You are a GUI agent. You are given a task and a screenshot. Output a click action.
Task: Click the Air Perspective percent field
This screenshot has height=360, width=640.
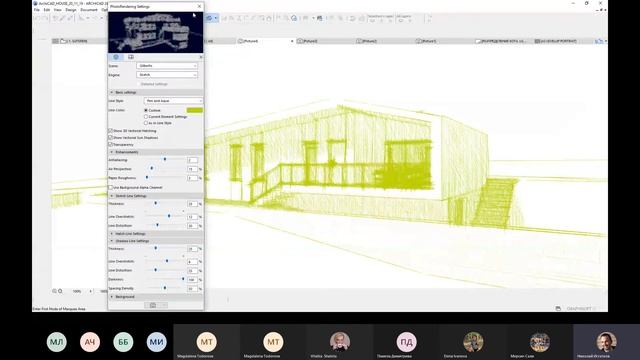click(x=192, y=169)
